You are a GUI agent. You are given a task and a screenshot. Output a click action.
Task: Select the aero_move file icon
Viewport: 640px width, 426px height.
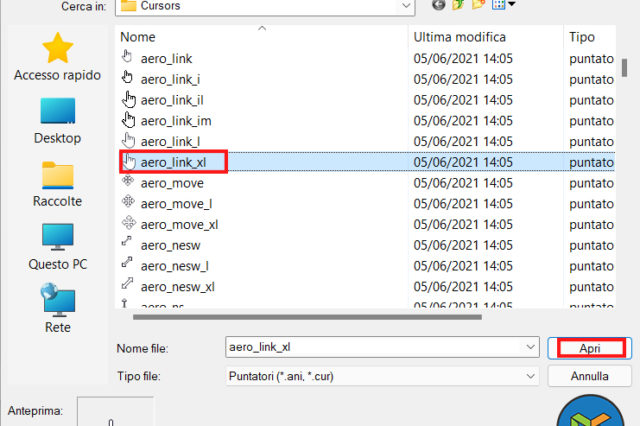pos(128,180)
